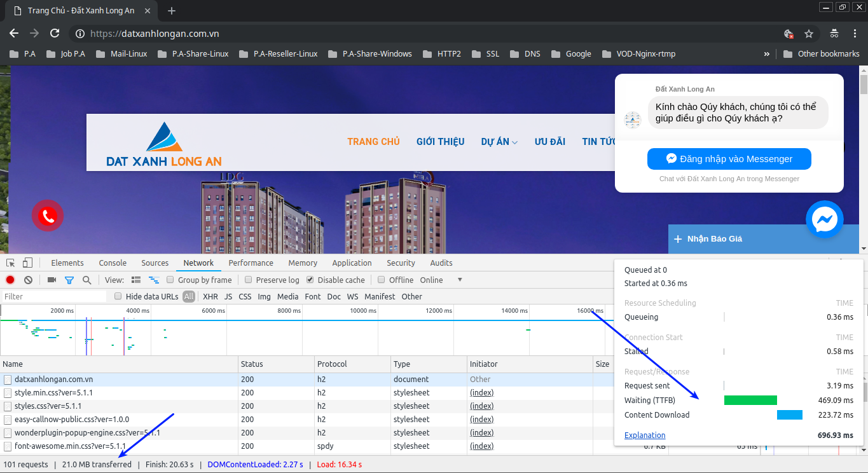Open the VOD-Nginx-rtmp bookmark folder
This screenshot has width=868, height=473.
point(638,54)
